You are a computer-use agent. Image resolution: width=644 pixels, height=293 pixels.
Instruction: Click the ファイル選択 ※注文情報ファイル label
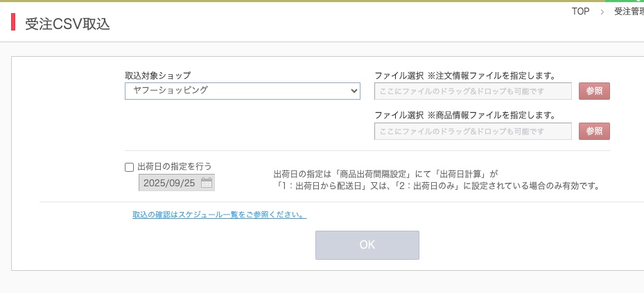(464, 75)
